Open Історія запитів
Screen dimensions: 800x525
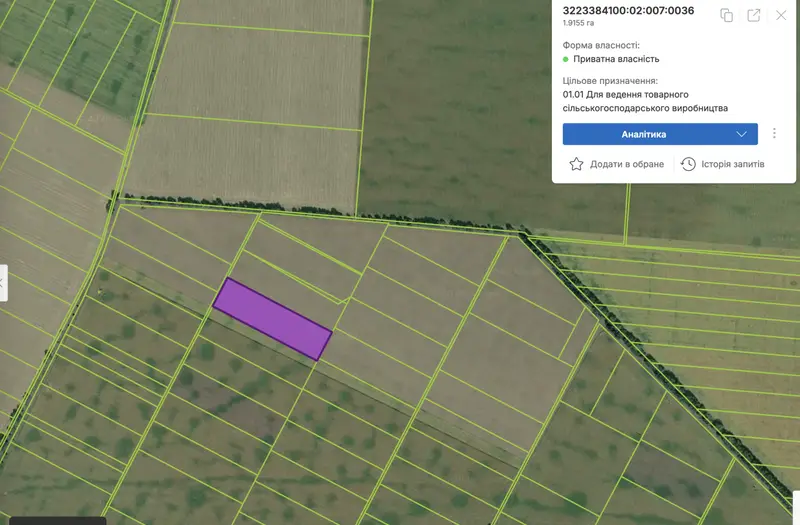[733, 164]
